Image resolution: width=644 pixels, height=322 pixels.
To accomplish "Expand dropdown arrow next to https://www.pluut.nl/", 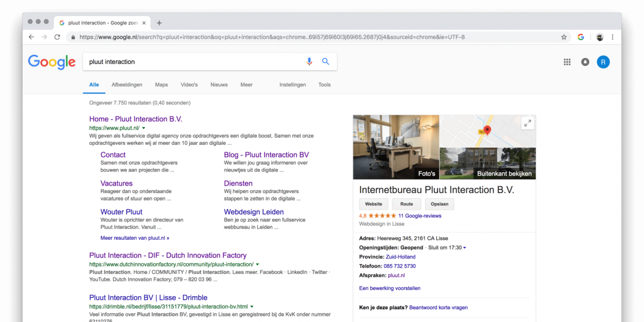I will [144, 128].
